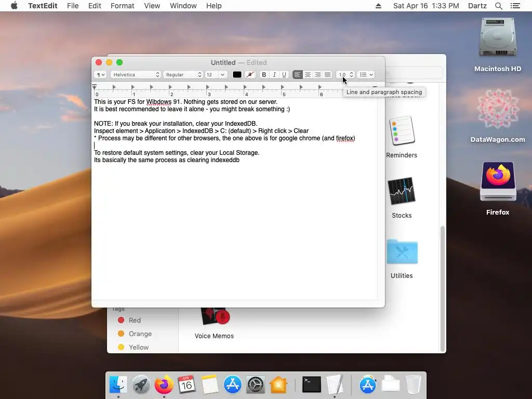
Task: Open the Apple menu
Action: [14, 6]
